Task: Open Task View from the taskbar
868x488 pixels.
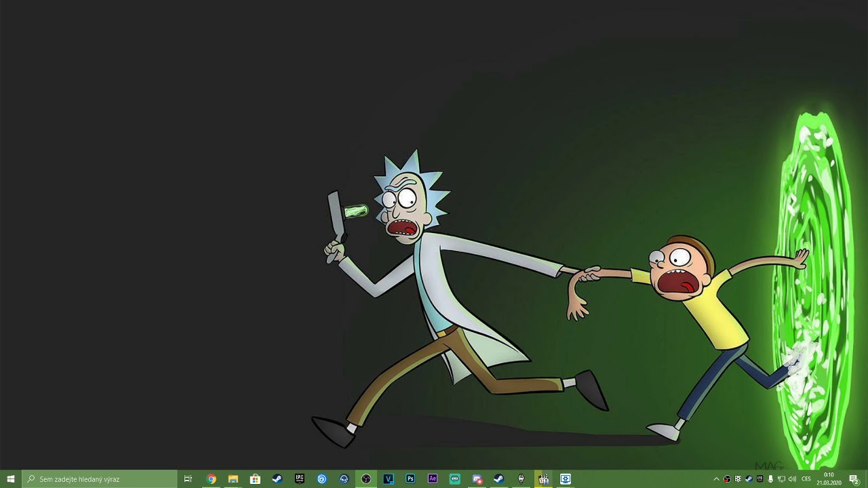Action: tap(189, 479)
